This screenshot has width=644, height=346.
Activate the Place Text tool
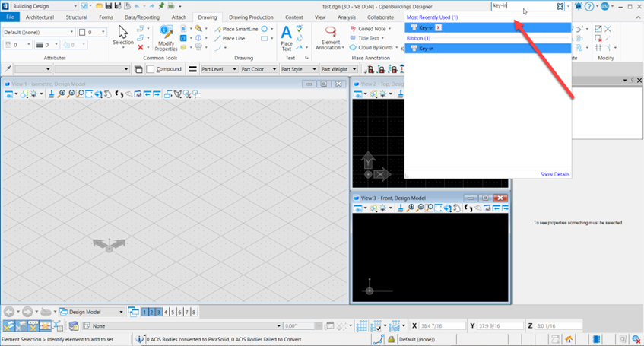point(287,38)
